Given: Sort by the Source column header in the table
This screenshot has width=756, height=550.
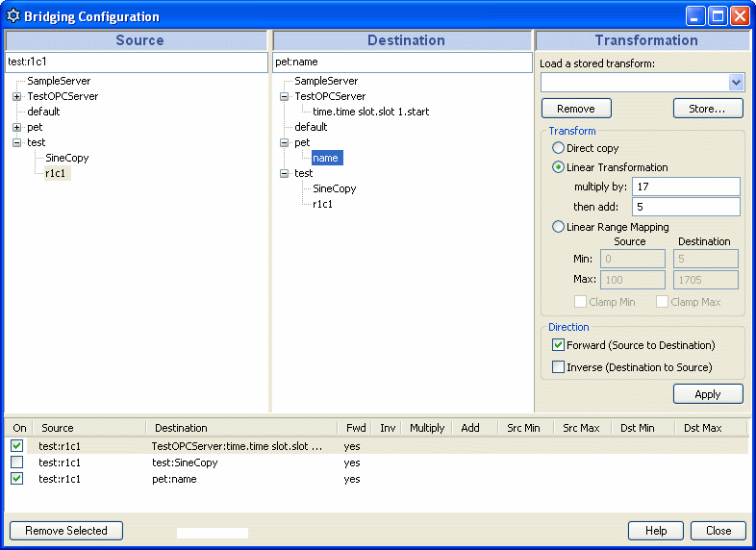Looking at the screenshot, I should pos(89,428).
